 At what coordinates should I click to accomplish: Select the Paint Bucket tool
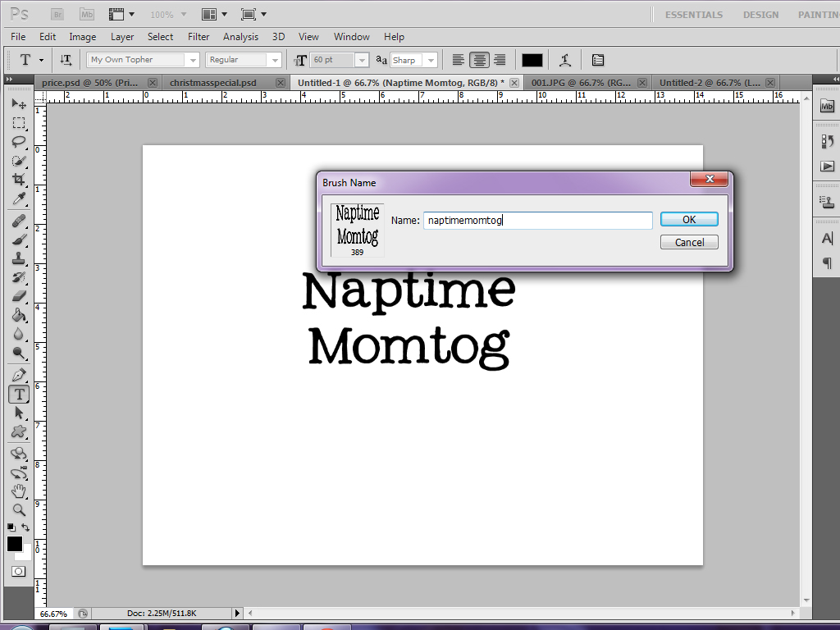[x=19, y=314]
